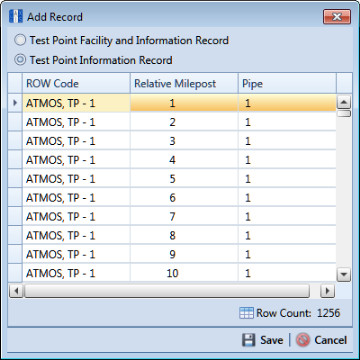Viewport: 360px width, 360px height.
Task: Click Relative Milepost cell with value 2
Action: coord(184,122)
